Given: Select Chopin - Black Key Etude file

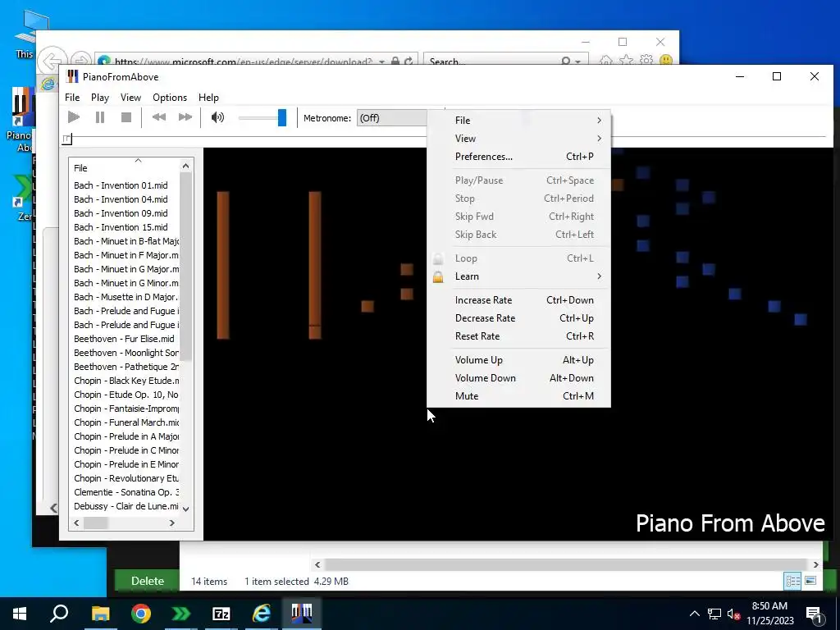Looking at the screenshot, I should click(x=126, y=381).
